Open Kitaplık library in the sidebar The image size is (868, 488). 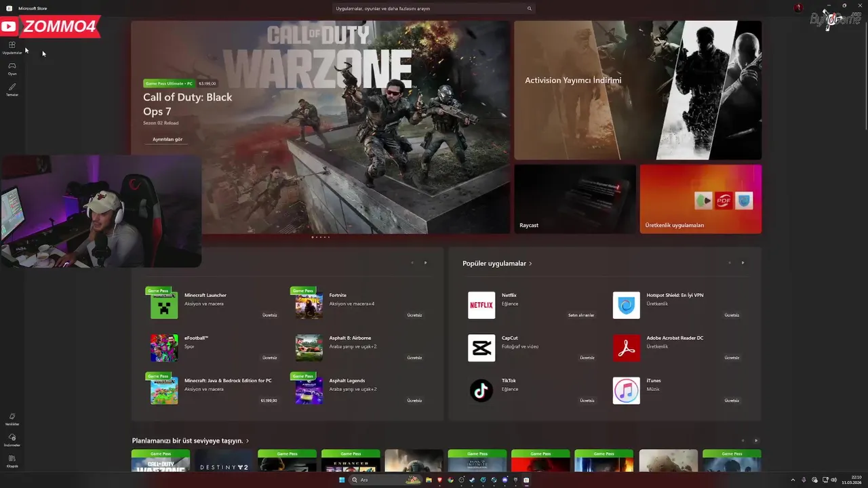pos(12,461)
